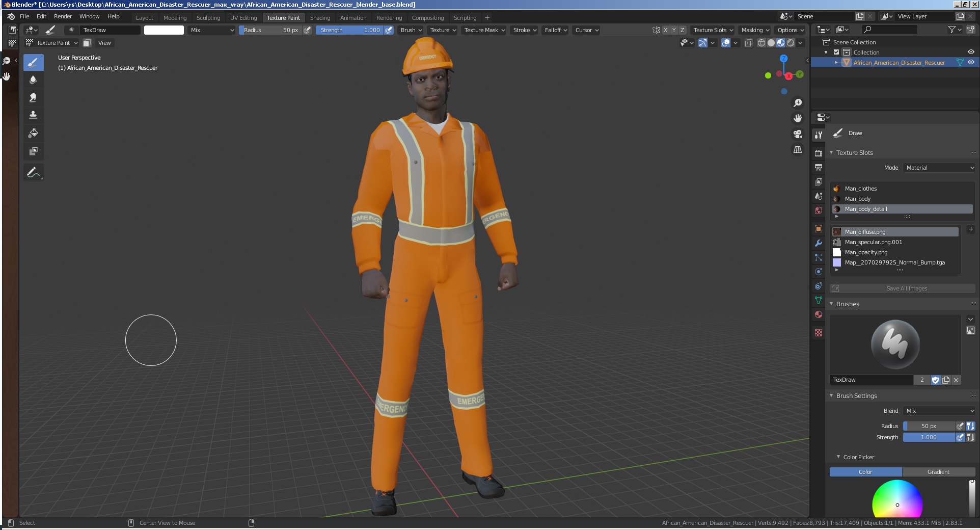Open the Brush settings dropdown

tap(411, 30)
